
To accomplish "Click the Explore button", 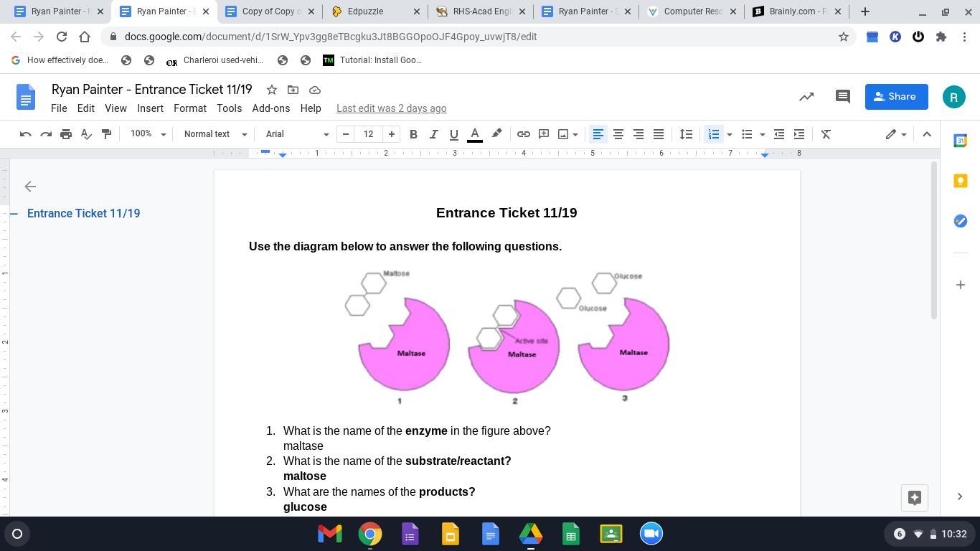I will click(x=915, y=498).
